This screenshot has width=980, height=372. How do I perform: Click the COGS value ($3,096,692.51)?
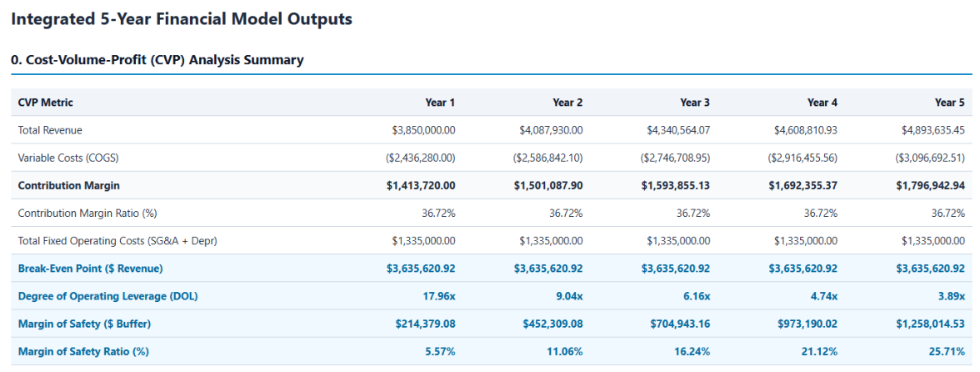[931, 158]
